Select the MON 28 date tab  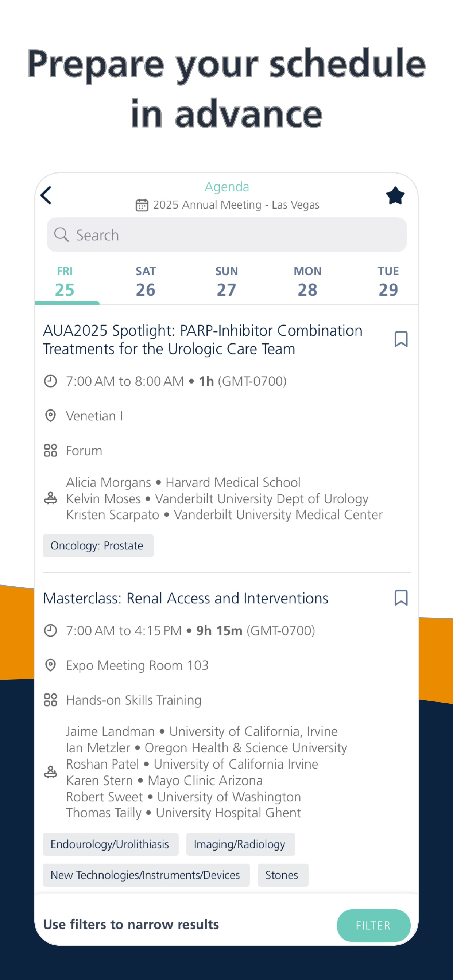click(x=307, y=281)
